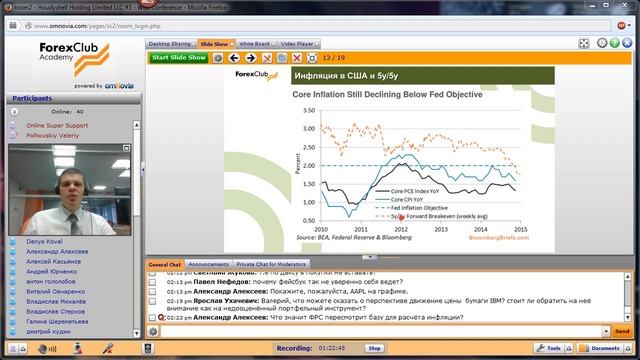Expand the Documents menu arrow
The image size is (640, 360).
pyautogui.click(x=628, y=348)
